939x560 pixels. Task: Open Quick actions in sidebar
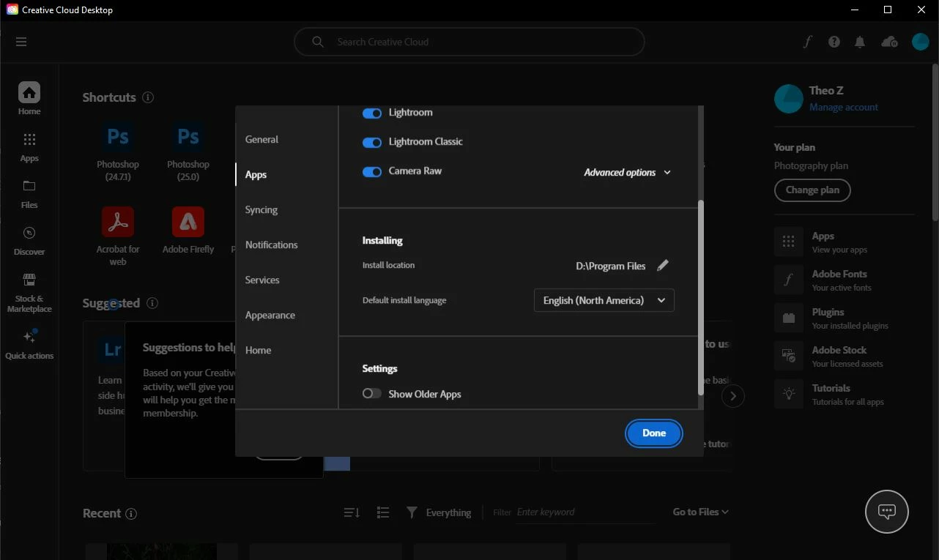[x=29, y=344]
